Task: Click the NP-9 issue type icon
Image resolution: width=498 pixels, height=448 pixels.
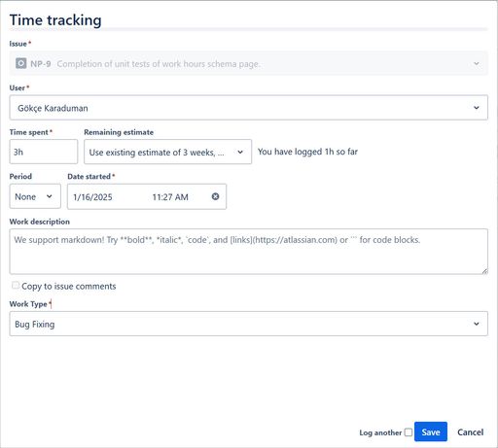Action: pyautogui.click(x=21, y=63)
